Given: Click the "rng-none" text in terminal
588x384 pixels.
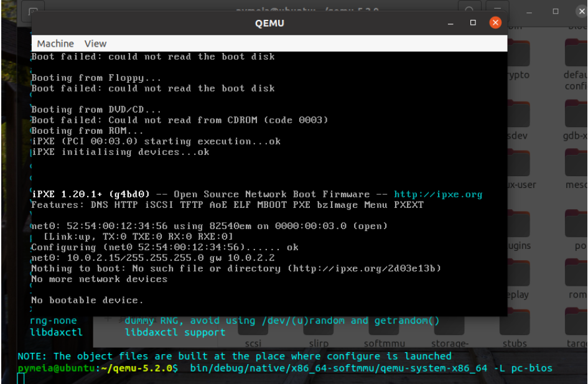Looking at the screenshot, I should click(x=54, y=321).
